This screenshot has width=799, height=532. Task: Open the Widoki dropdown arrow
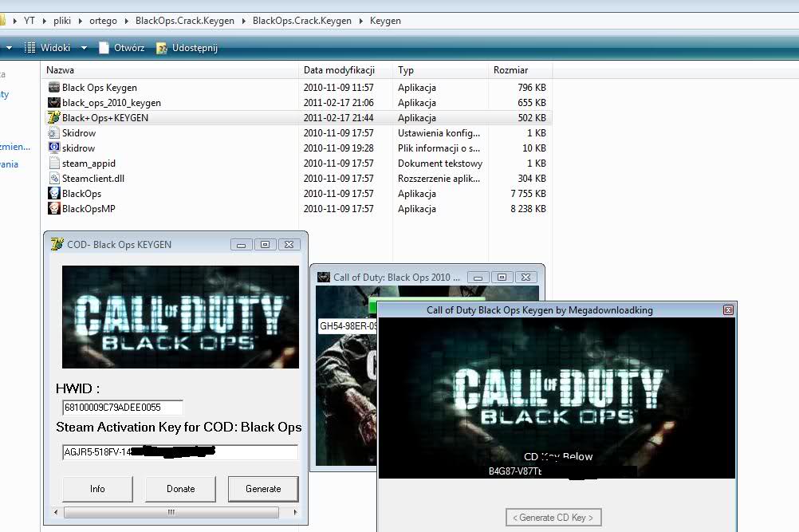point(84,48)
